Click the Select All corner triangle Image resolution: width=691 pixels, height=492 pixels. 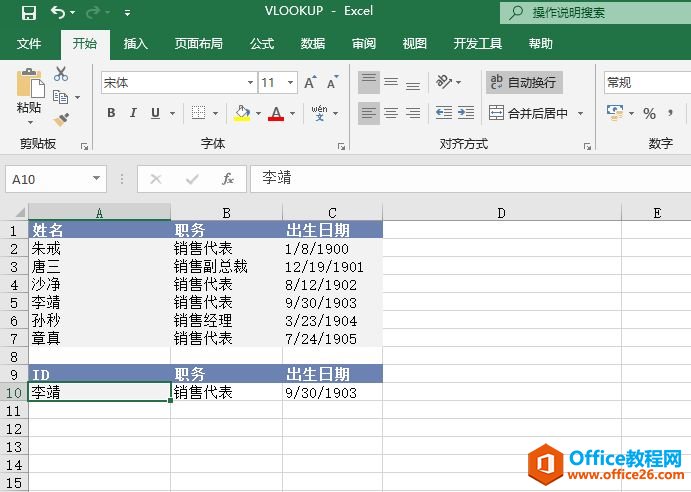tap(19, 212)
